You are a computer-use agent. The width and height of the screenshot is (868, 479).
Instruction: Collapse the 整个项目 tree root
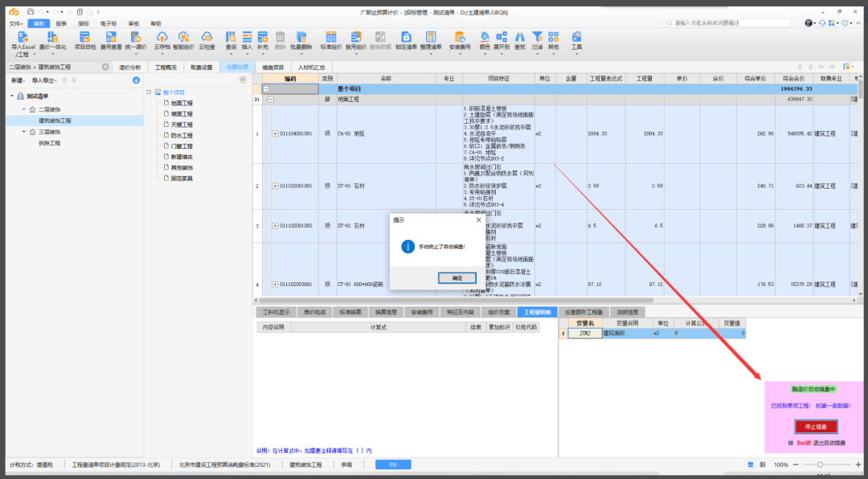pos(149,92)
